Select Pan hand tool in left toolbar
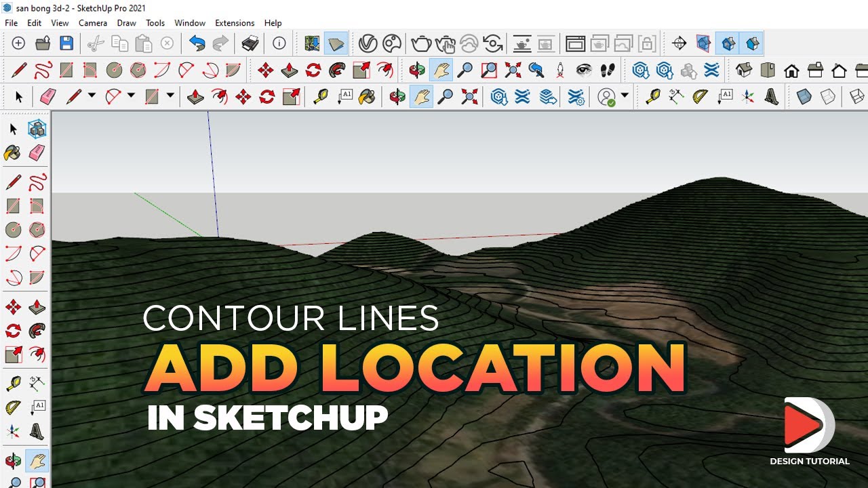Image resolution: width=868 pixels, height=488 pixels. [x=37, y=462]
